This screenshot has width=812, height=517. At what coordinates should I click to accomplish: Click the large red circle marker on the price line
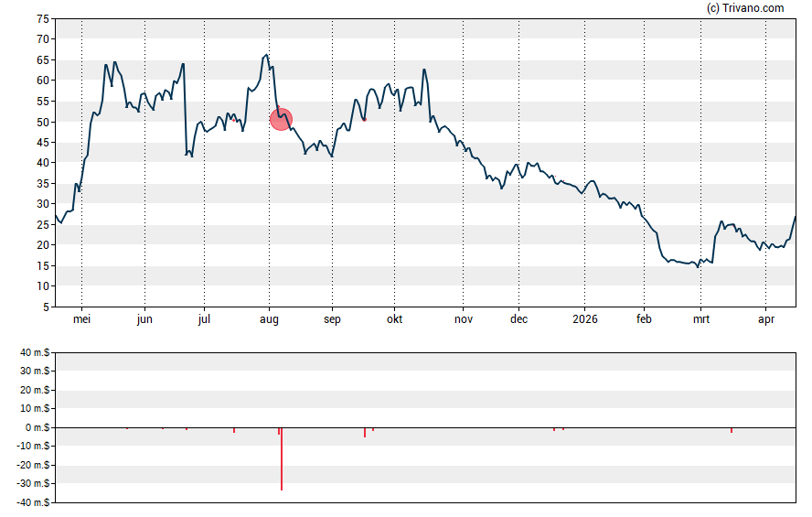point(281,119)
